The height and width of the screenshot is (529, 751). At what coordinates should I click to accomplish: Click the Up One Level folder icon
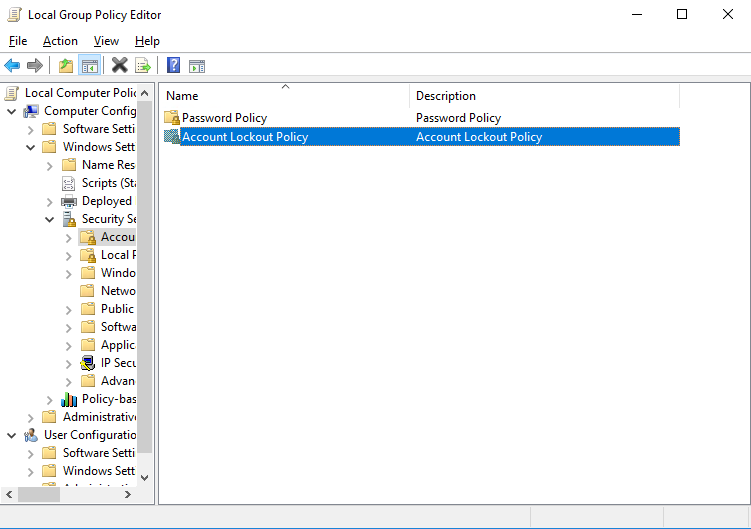click(66, 66)
